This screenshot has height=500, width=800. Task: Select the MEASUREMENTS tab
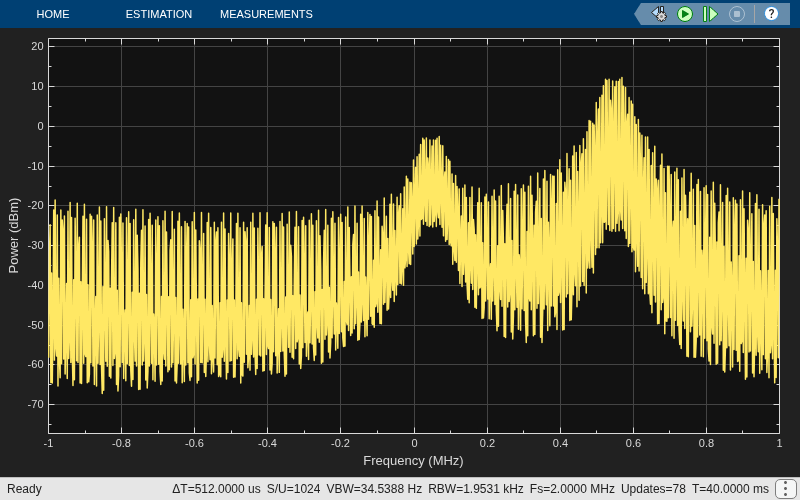point(266,14)
